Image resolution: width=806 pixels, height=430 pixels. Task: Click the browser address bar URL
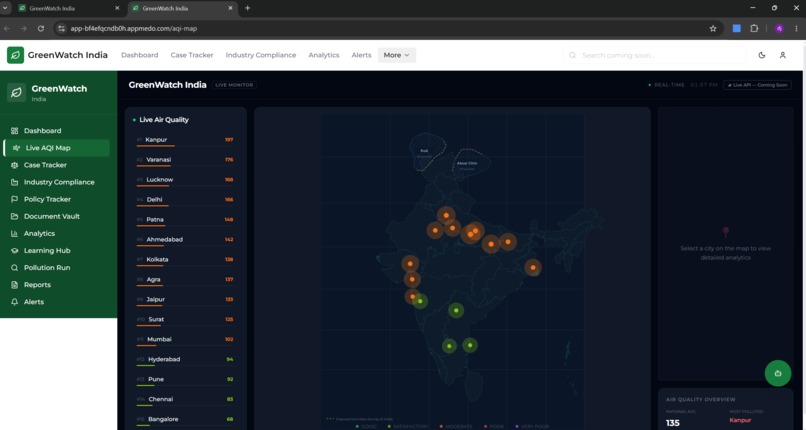[134, 29]
